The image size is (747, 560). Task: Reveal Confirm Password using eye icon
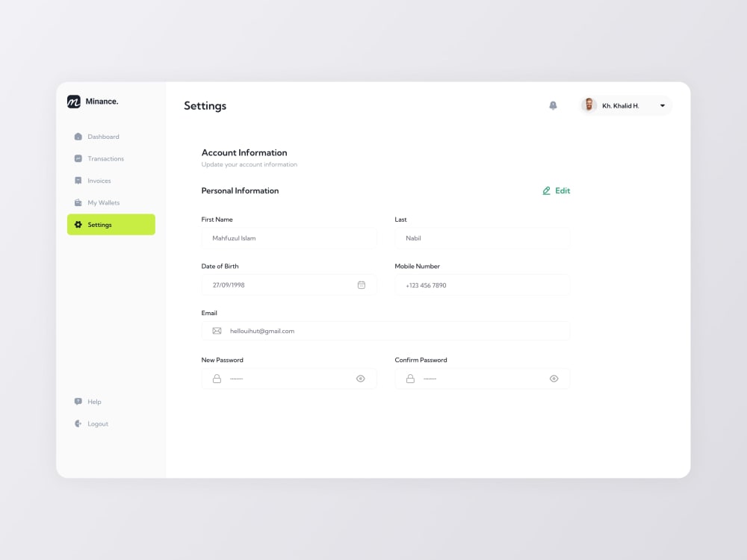pos(554,379)
